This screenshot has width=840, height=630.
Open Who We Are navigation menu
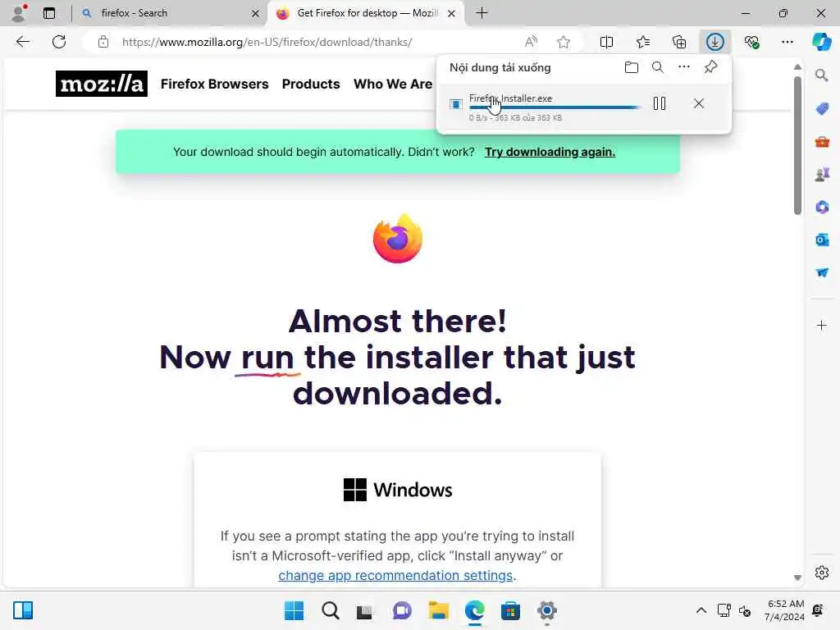pyautogui.click(x=393, y=84)
